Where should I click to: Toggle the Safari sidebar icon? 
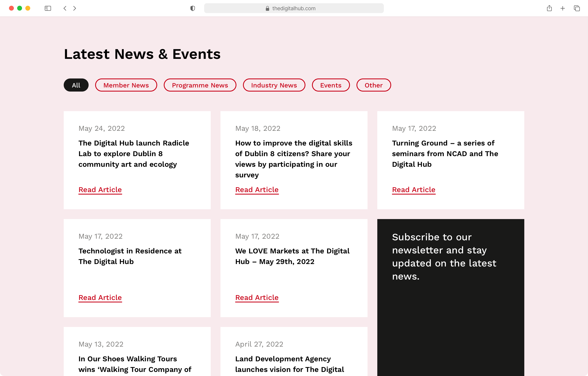48,8
